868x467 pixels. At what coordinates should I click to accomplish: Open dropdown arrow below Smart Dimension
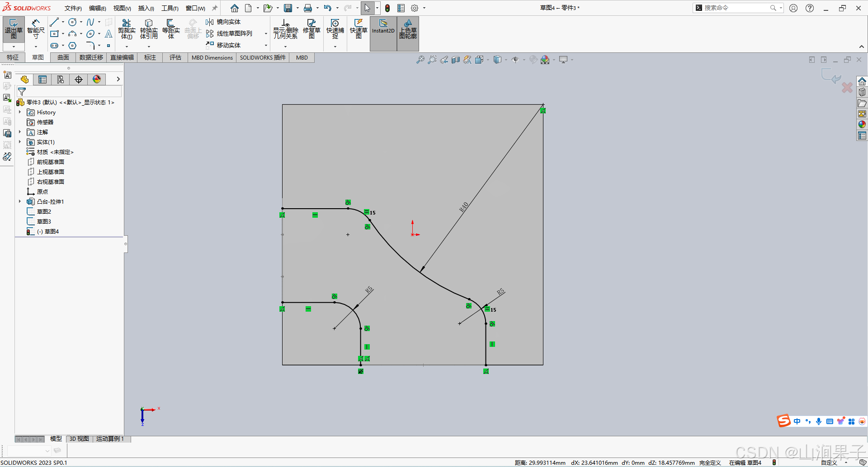point(36,47)
